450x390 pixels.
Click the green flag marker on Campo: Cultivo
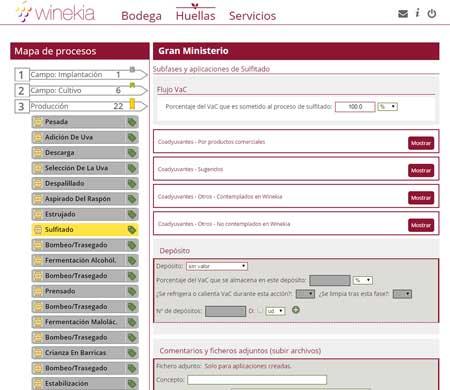pyautogui.click(x=132, y=85)
